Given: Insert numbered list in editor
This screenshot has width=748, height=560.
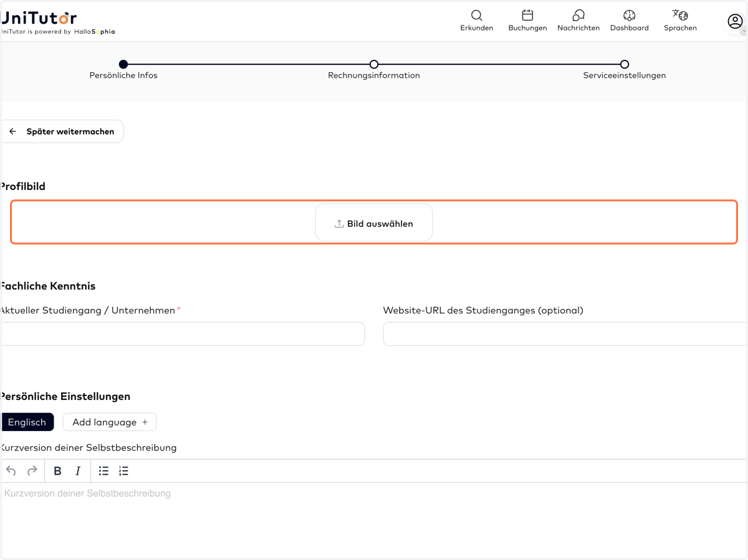Looking at the screenshot, I should pos(124,471).
